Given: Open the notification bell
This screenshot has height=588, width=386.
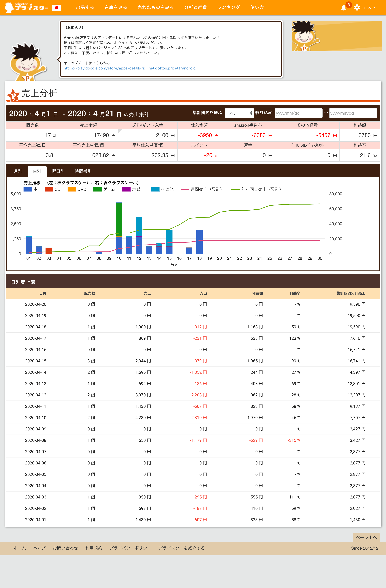Looking at the screenshot, I should point(344,8).
